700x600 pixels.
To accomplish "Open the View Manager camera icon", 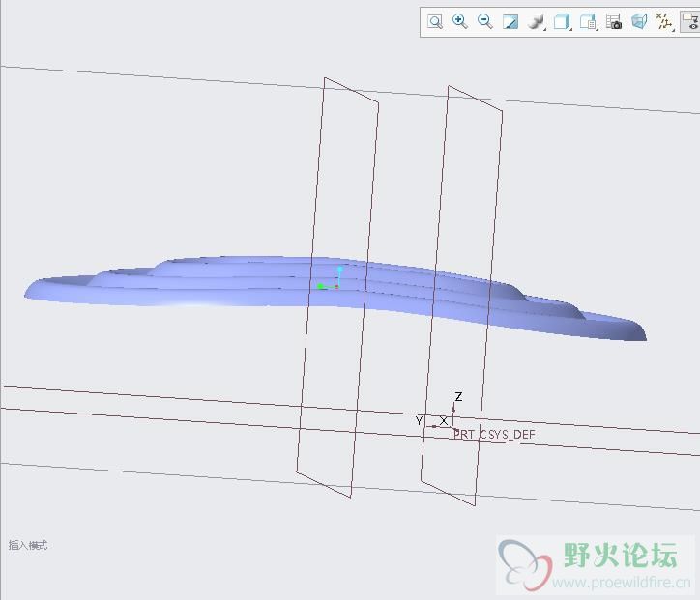I will [x=614, y=21].
